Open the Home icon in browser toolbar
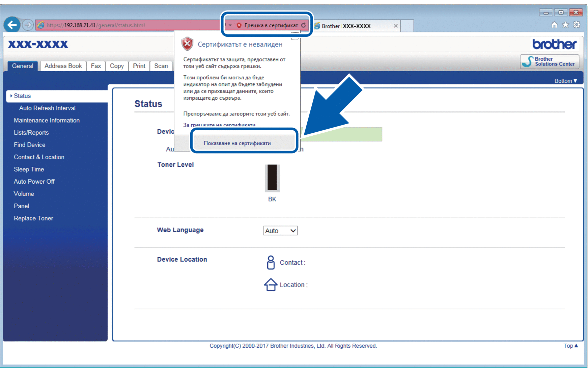588x371 pixels. click(x=554, y=25)
